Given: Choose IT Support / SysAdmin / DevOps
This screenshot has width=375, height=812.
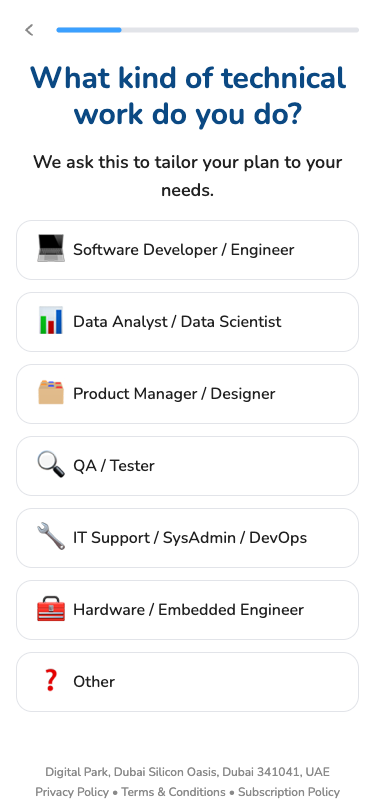Looking at the screenshot, I should click(x=188, y=538).
